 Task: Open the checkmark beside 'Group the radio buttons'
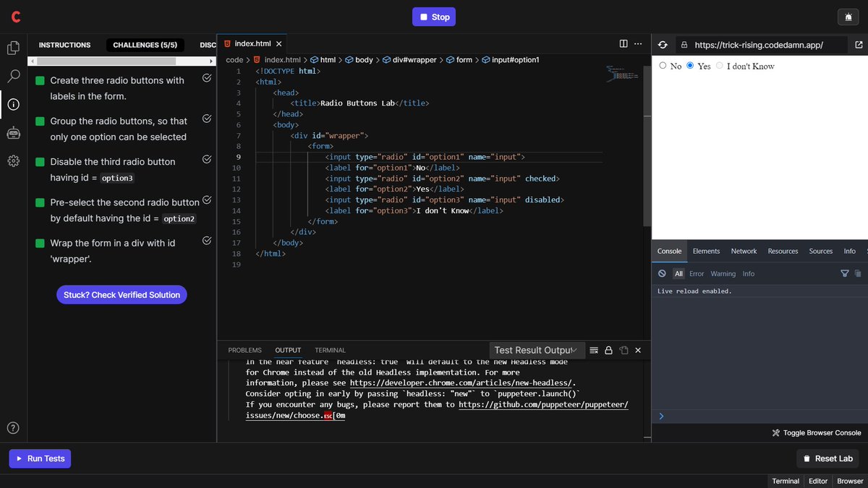coord(207,119)
